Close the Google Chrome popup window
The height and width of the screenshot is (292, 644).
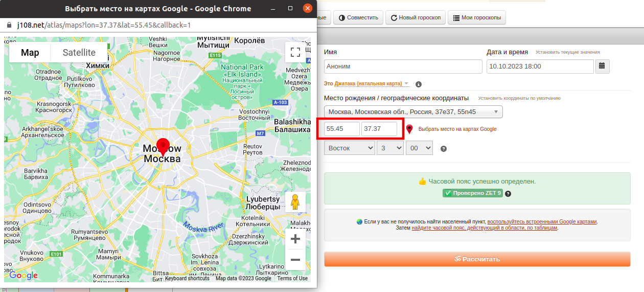(307, 9)
